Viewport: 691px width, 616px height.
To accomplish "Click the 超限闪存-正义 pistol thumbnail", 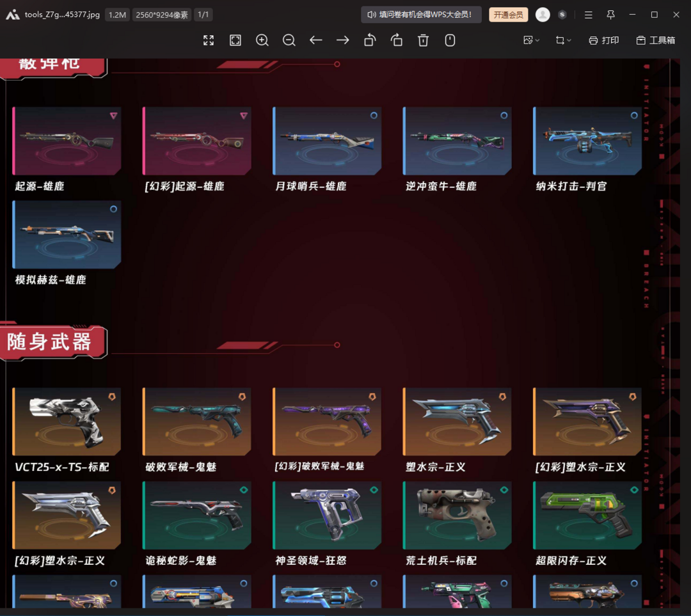I will click(x=587, y=516).
